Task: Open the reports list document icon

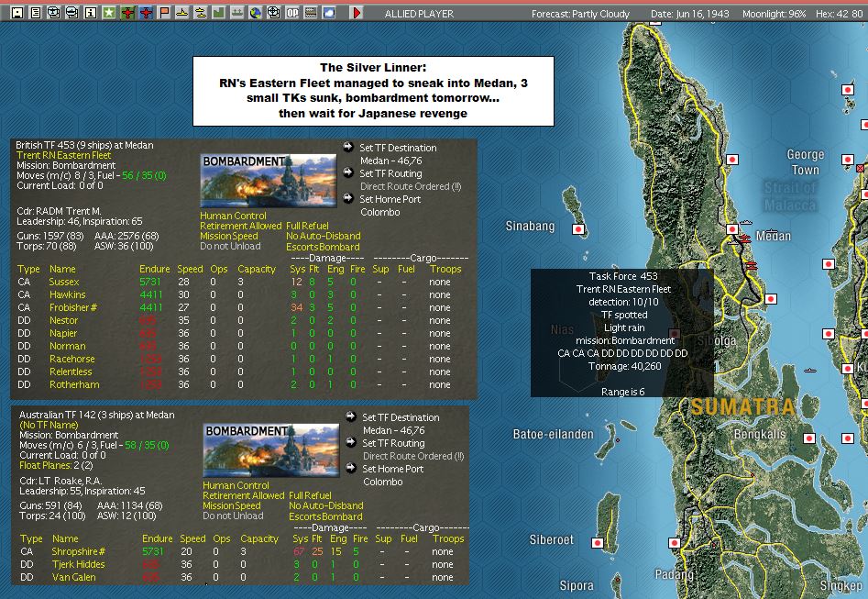Action: (36, 12)
